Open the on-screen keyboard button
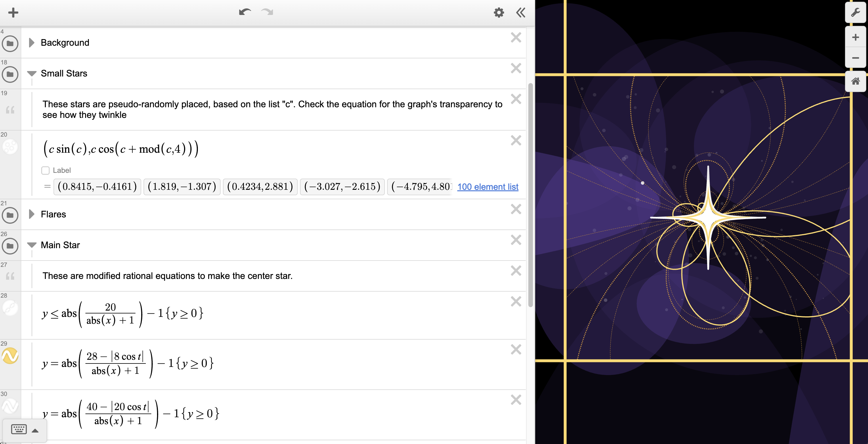Image resolution: width=868 pixels, height=444 pixels. (19, 430)
